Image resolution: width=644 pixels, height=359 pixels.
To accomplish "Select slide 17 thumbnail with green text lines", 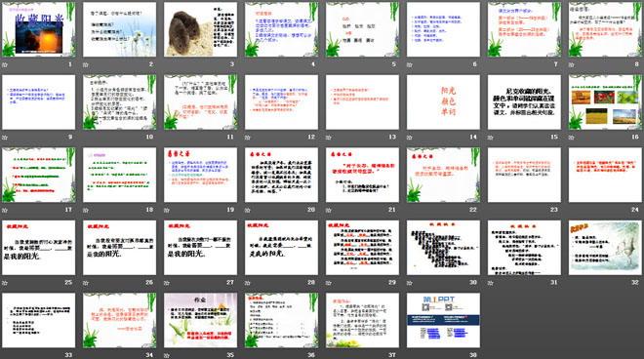I will pos(39,175).
